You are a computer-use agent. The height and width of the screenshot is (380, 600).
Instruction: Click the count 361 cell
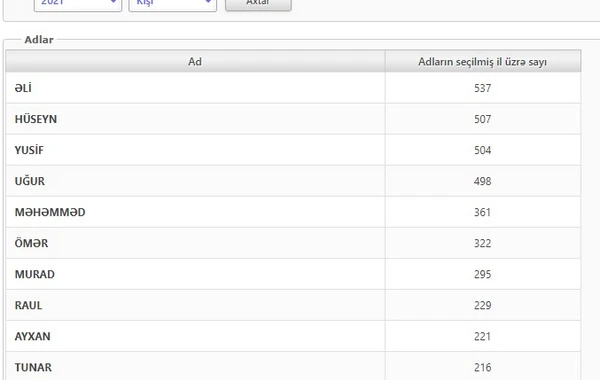click(x=483, y=212)
